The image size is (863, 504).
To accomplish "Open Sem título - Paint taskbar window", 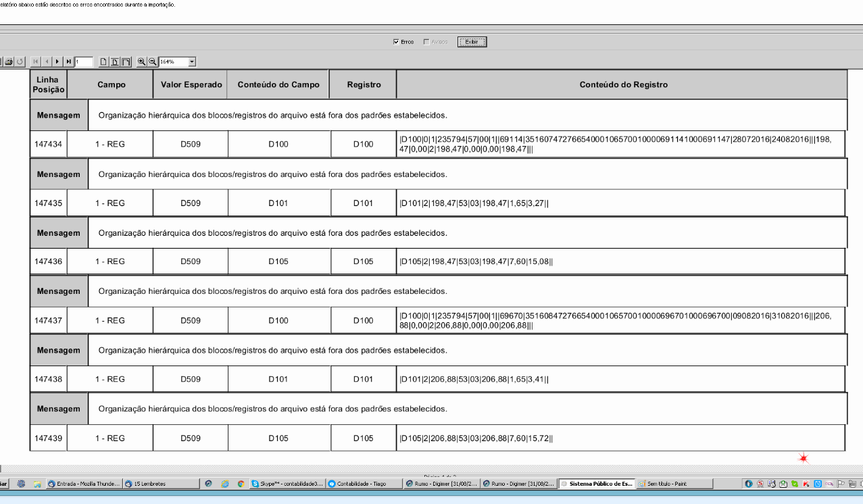I will click(x=674, y=483).
